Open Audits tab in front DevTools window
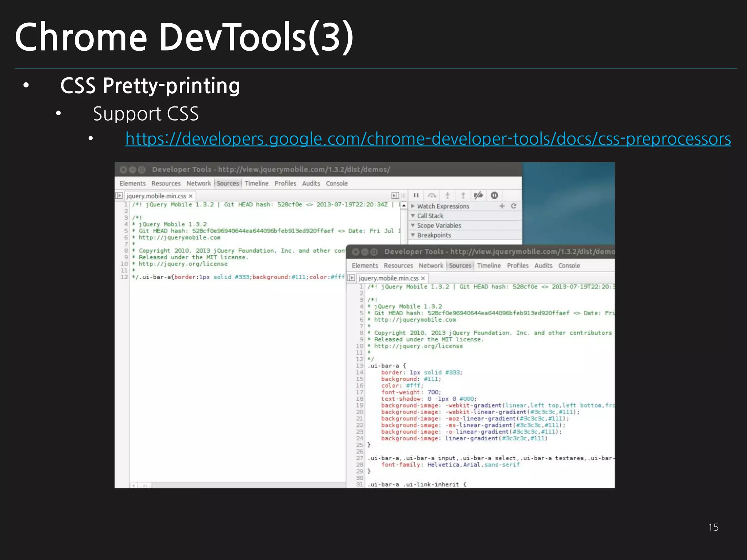The width and height of the screenshot is (747, 560). 543,265
